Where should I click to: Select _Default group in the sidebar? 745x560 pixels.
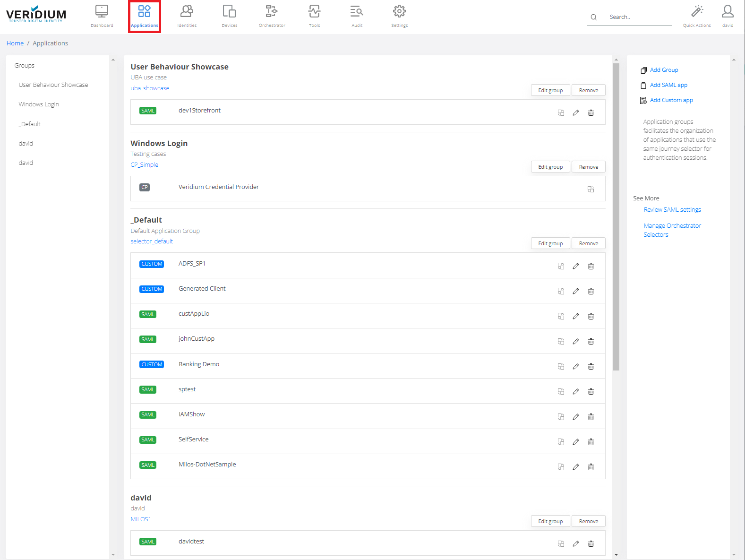click(30, 124)
